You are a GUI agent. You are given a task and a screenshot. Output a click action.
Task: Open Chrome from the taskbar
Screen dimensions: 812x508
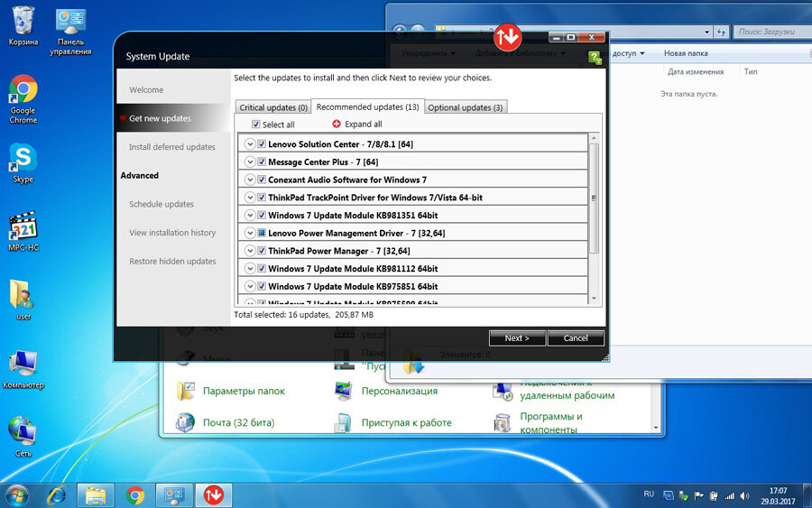click(x=135, y=495)
